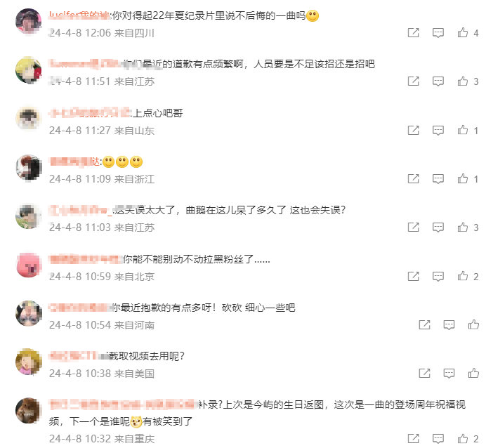The image size is (493, 448).
Task: Share the 10:38 comment from 美国
Action: click(424, 373)
